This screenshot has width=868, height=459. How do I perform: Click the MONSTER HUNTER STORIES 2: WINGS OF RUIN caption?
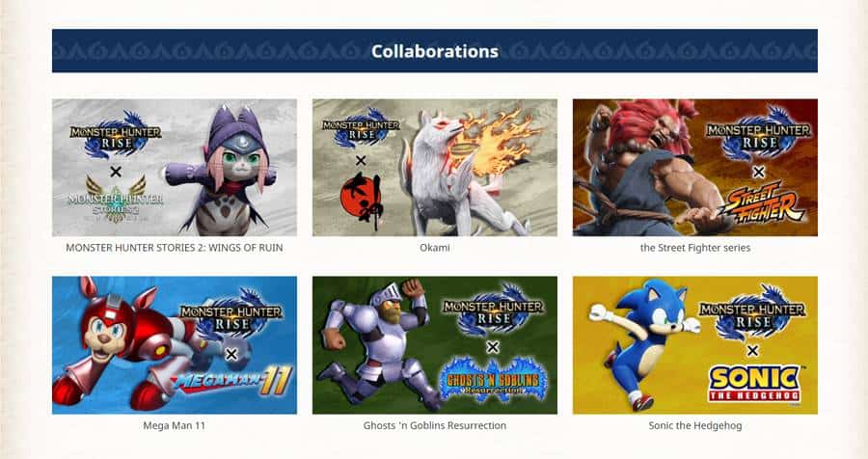tap(175, 248)
